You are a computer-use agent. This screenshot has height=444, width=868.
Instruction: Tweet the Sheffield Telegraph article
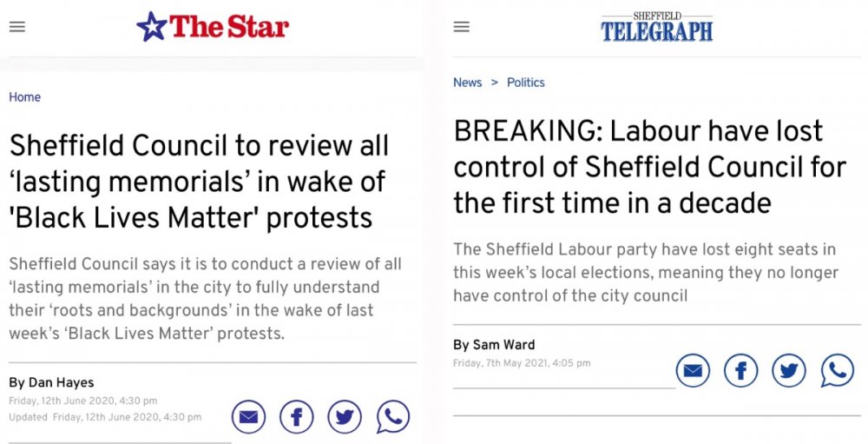click(x=789, y=371)
